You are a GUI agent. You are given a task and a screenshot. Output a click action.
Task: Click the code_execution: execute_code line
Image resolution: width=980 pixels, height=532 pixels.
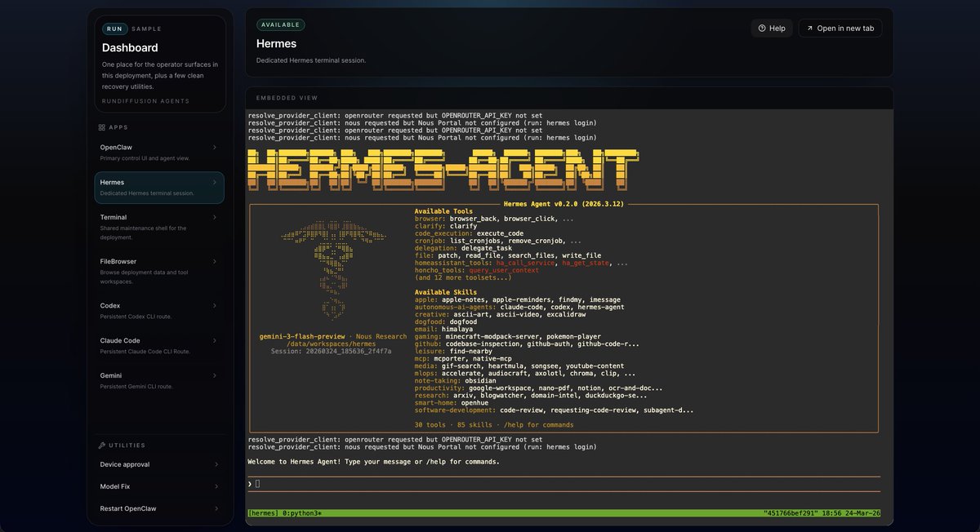tap(469, 233)
